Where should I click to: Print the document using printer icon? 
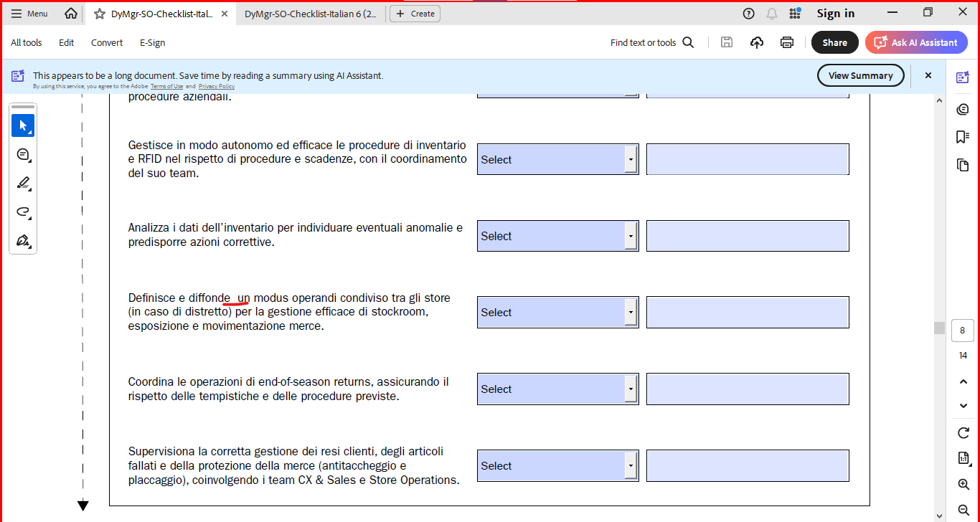(x=787, y=42)
